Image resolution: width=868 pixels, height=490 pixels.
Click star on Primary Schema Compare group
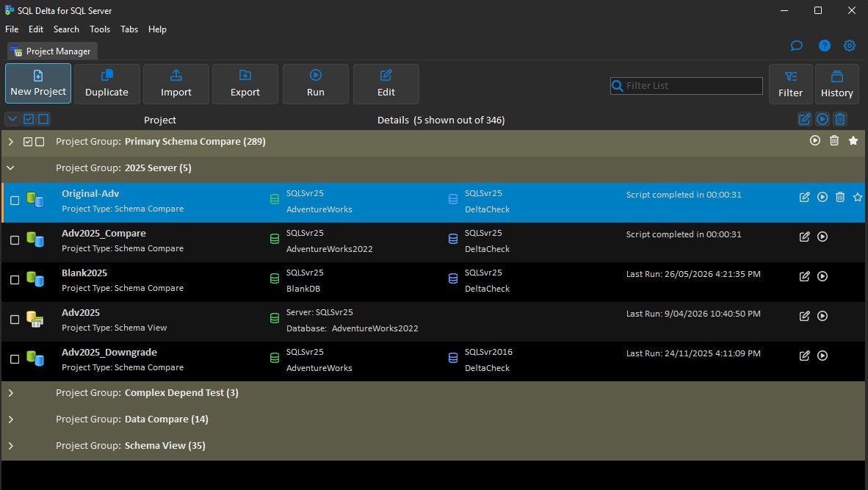(x=853, y=140)
